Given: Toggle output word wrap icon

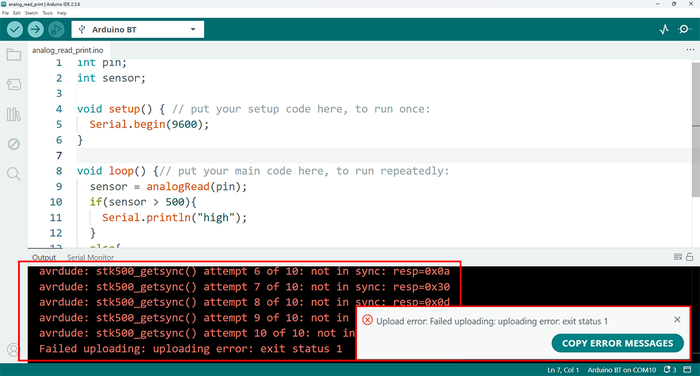Looking at the screenshot, I should (678, 257).
